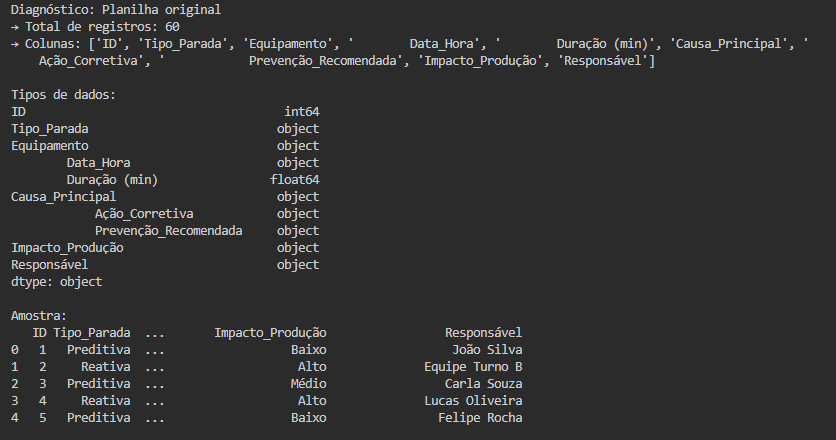Image resolution: width=836 pixels, height=440 pixels.
Task: Select 'João Silva' in the sample table
Action: (x=487, y=350)
